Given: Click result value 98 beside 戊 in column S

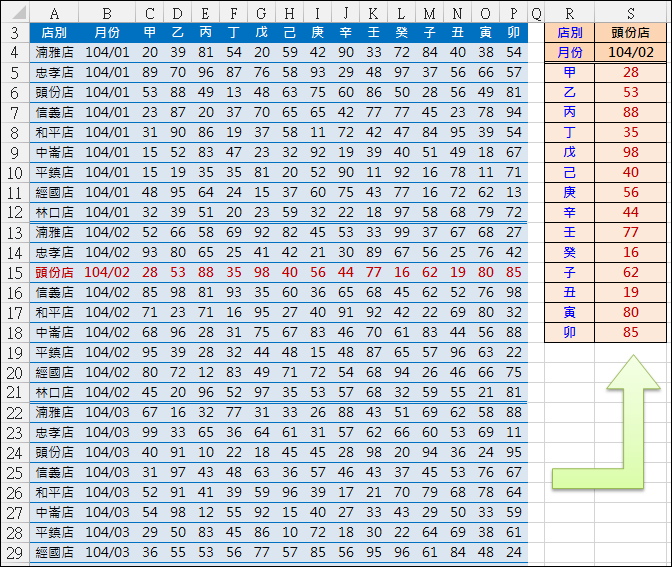Looking at the screenshot, I should [x=630, y=152].
